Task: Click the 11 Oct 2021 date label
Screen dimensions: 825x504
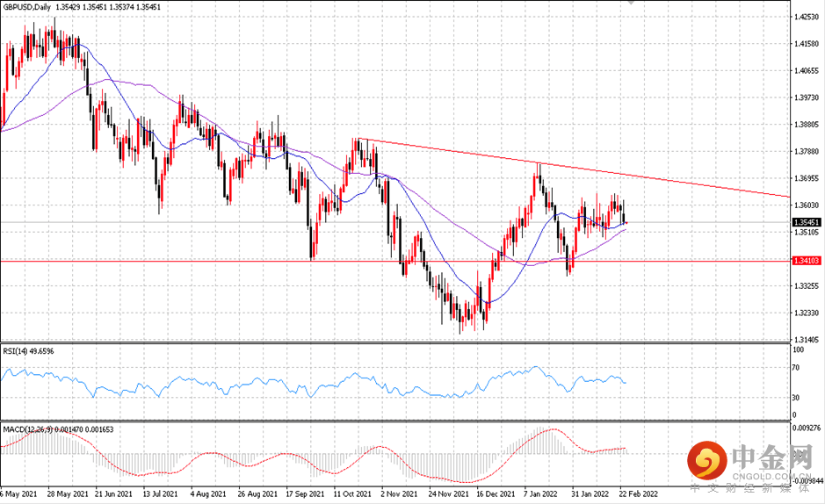Action: point(352,494)
